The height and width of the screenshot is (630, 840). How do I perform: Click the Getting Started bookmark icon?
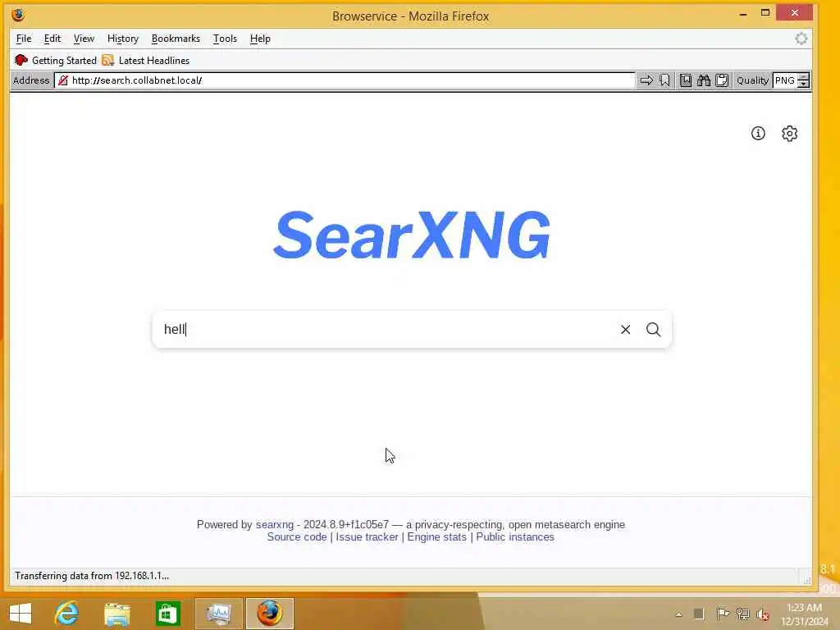pyautogui.click(x=21, y=60)
